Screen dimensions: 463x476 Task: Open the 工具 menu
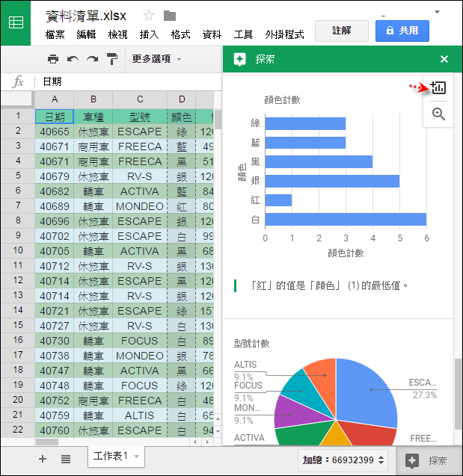point(243,34)
